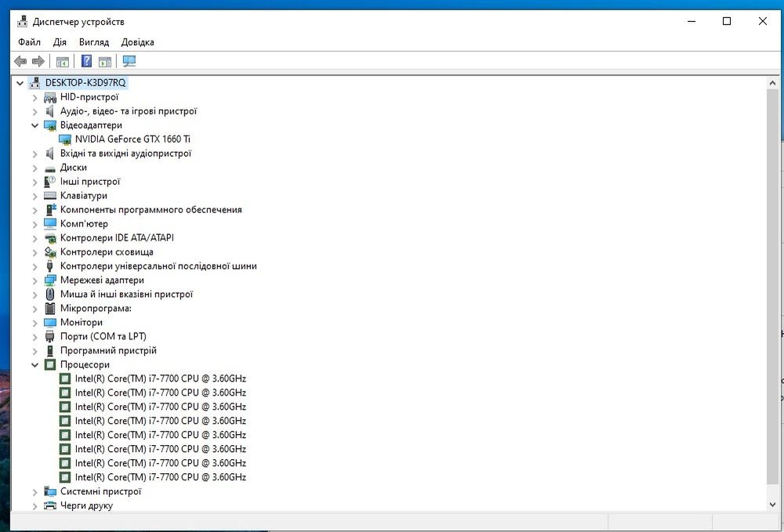Viewport: 784px width, 532px height.
Task: Expand Компоненты программного обеспечения arrow
Action: point(35,210)
